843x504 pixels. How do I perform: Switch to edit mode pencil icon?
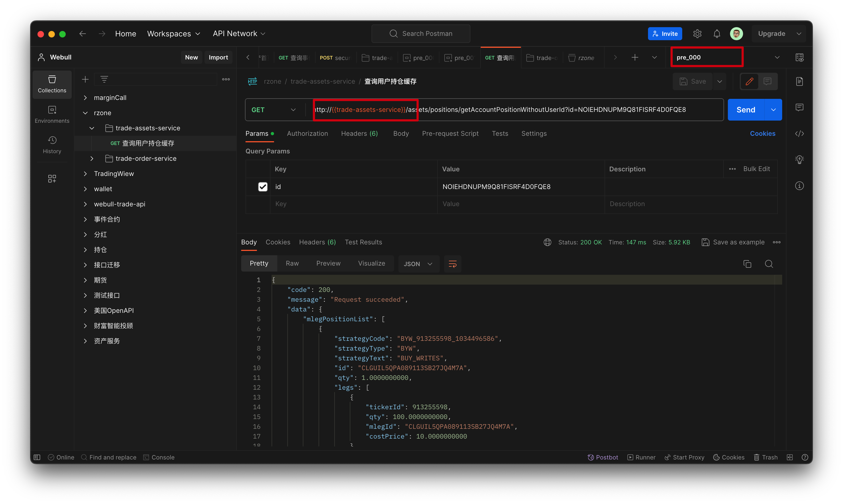(750, 81)
